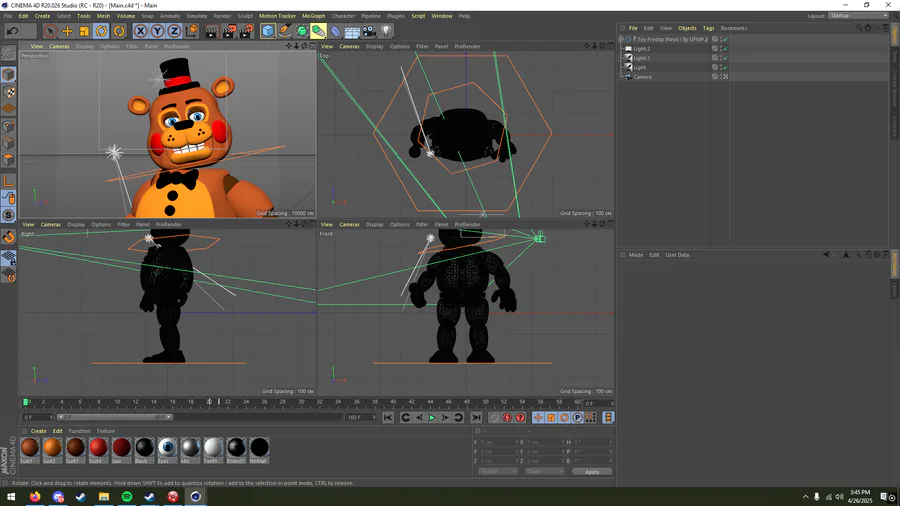Viewport: 900px width, 506px height.
Task: Select the Move tool in the top toolbar
Action: [x=67, y=31]
